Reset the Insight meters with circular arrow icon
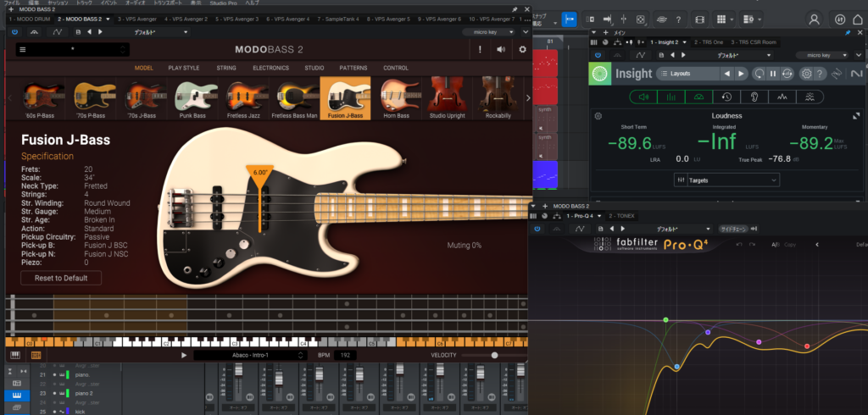The image size is (868, 415). coord(759,74)
